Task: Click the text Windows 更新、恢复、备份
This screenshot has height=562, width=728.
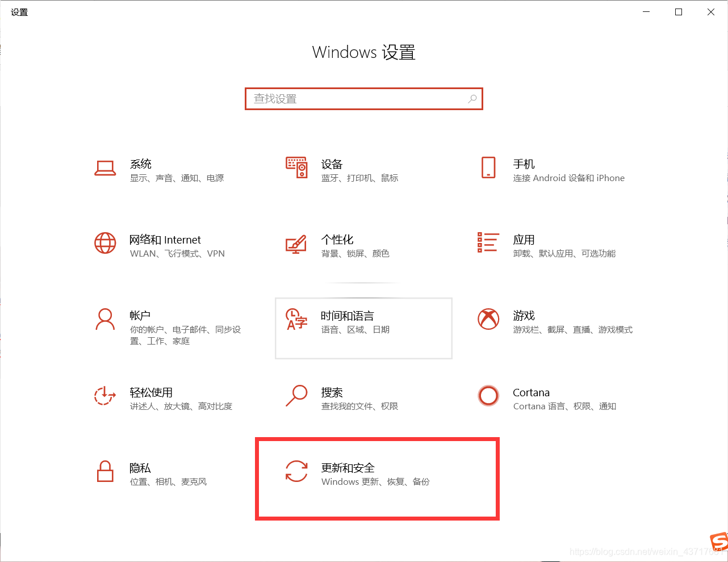Action: point(376,482)
